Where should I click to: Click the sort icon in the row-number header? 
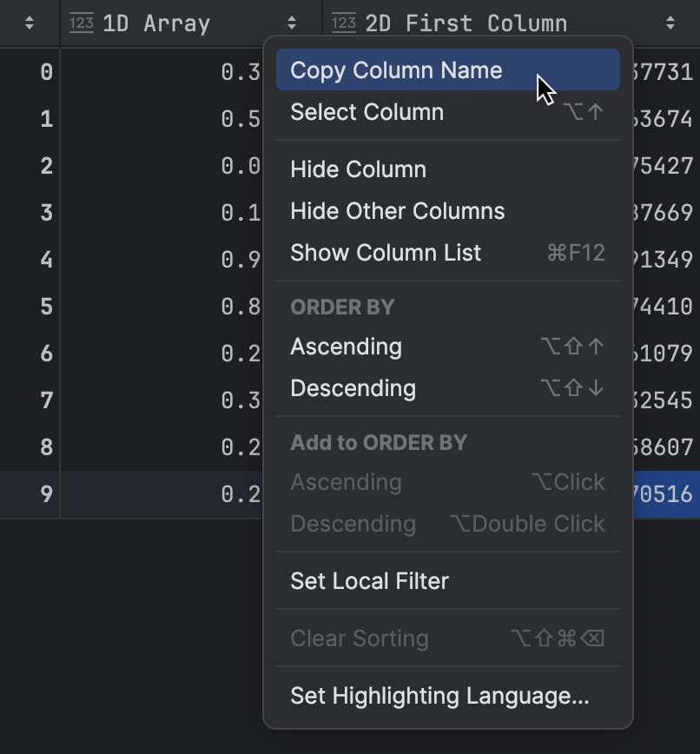30,23
